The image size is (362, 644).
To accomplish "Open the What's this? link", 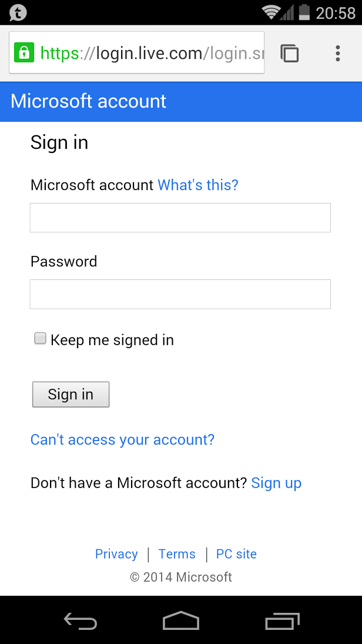I will (x=198, y=185).
